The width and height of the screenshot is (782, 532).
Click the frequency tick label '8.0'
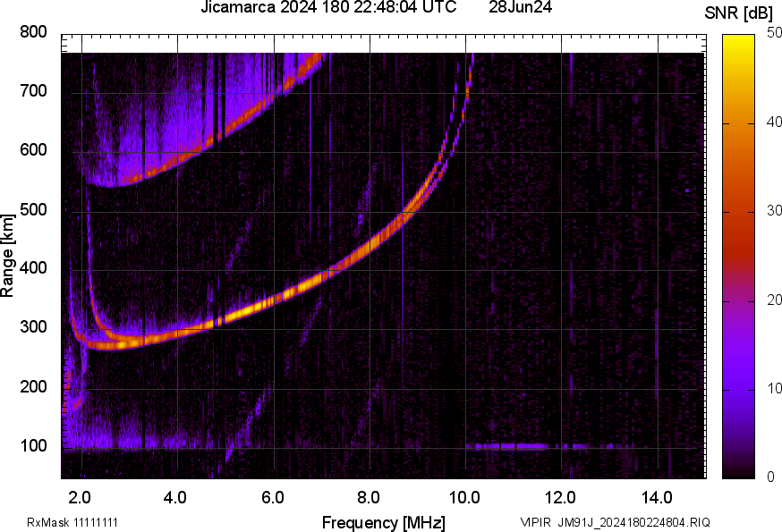[x=369, y=498]
